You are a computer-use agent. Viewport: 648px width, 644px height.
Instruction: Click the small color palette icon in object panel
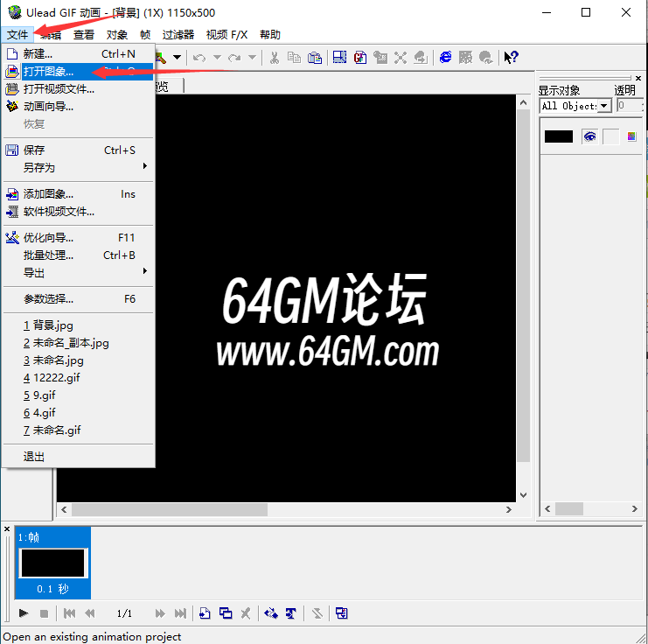[631, 136]
